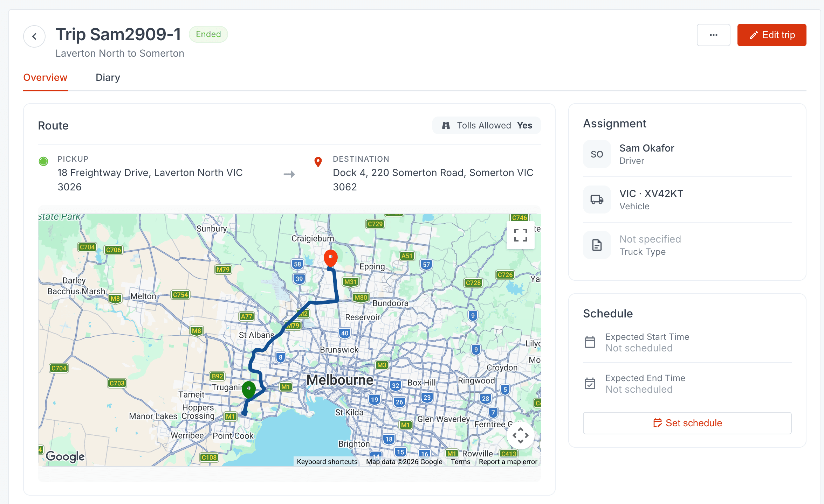Screen dimensions: 824x504
Task: Click the pickup address 18 Freightway Drive
Action: pyautogui.click(x=150, y=180)
